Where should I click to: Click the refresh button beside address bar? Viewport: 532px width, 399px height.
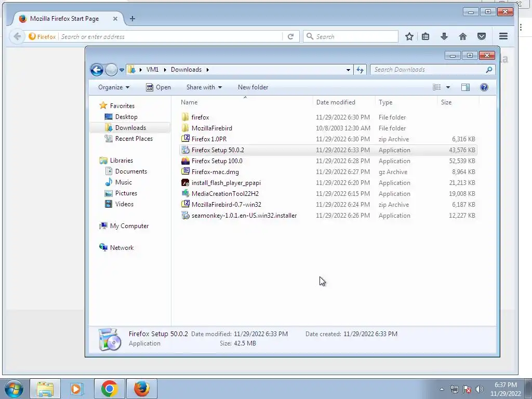click(360, 70)
